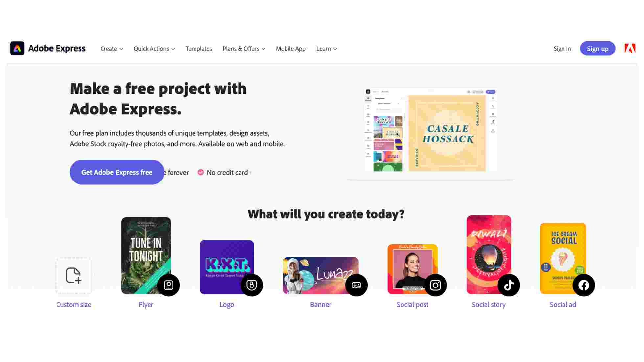Click the Sign up button
The width and height of the screenshot is (644, 362).
tap(598, 48)
